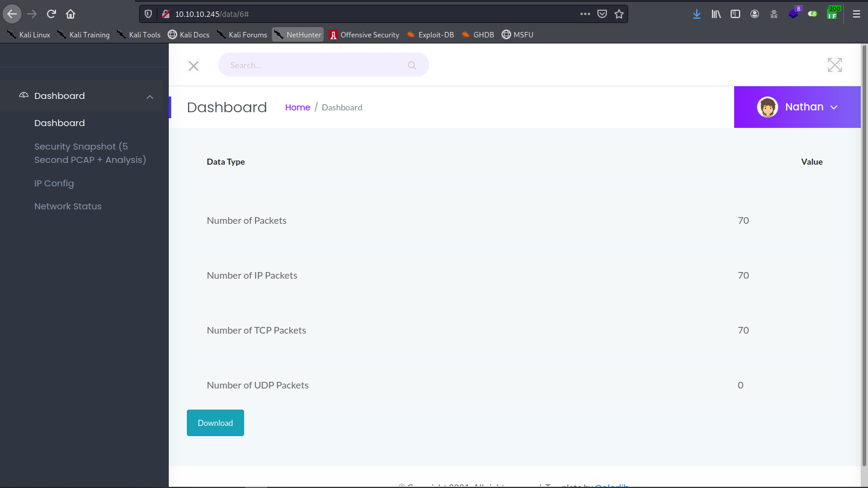Click the Dashboard page heading
This screenshot has width=868, height=488.
(227, 107)
